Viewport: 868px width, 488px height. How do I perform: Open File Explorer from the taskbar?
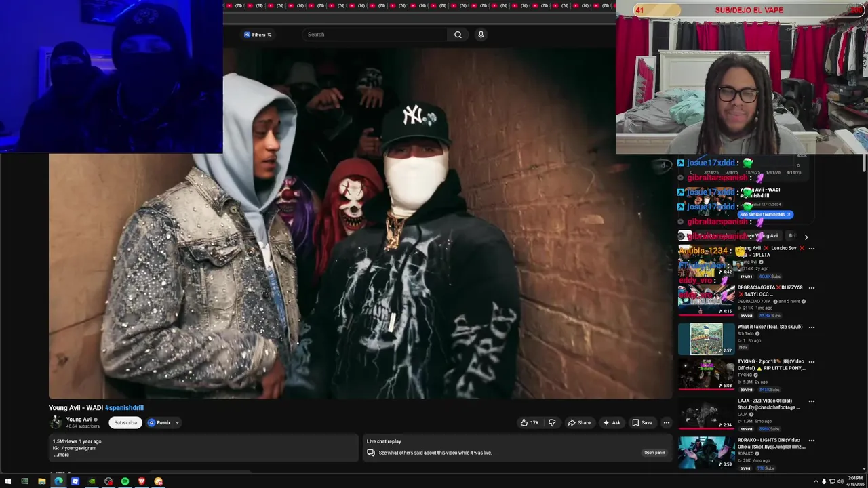pos(41,481)
